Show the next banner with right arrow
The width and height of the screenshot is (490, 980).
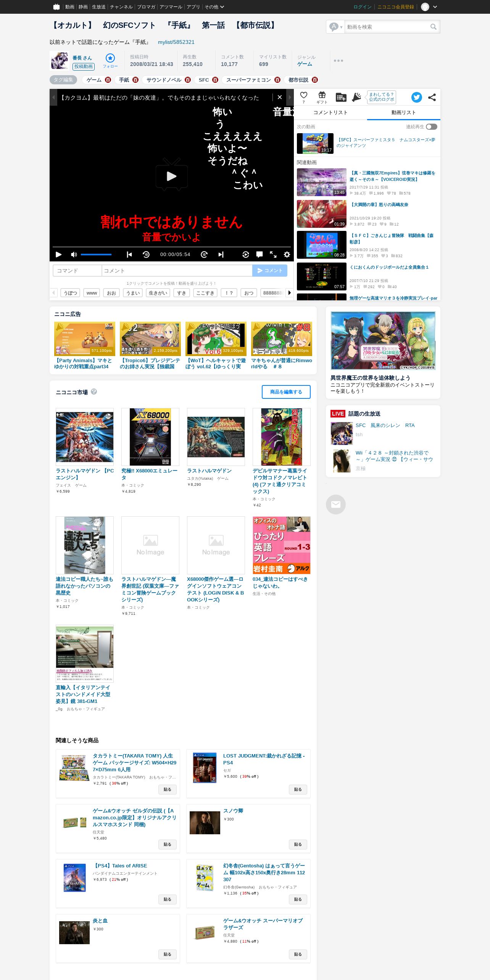click(290, 98)
